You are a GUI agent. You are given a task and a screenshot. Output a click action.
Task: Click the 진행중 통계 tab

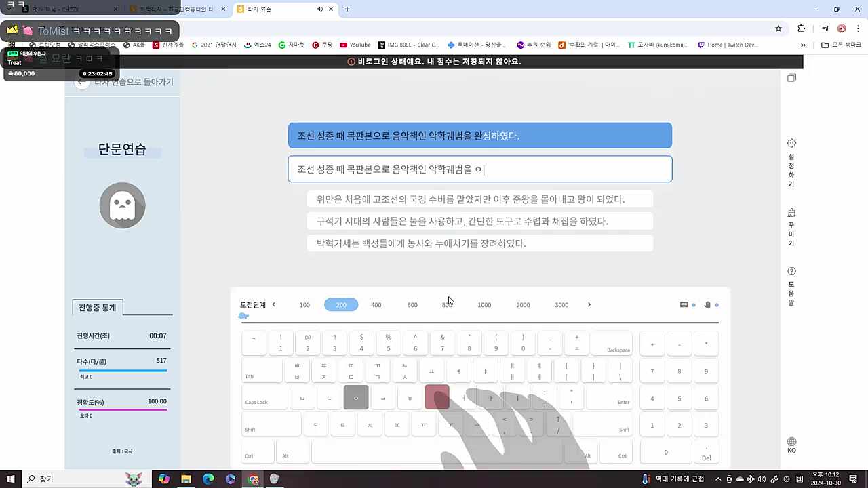[x=97, y=308]
